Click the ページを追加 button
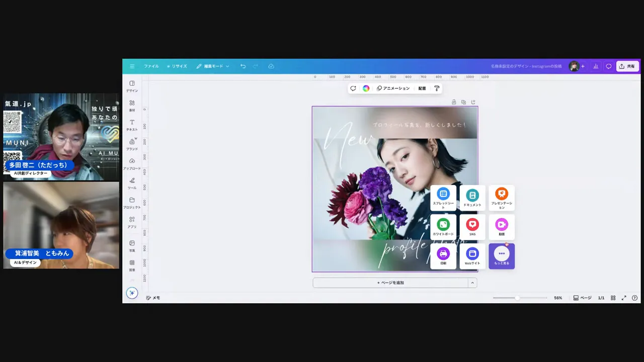This screenshot has width=644, height=362. 390,283
